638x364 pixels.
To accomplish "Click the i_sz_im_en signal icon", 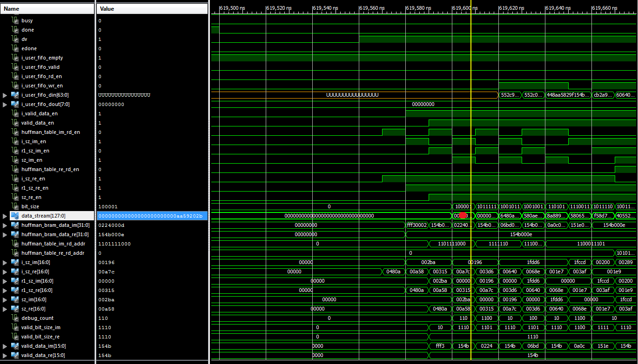I will [x=15, y=141].
